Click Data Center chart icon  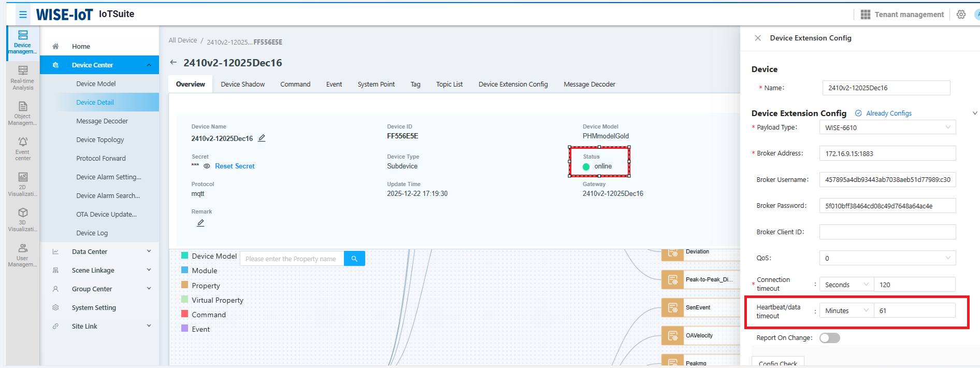55,251
